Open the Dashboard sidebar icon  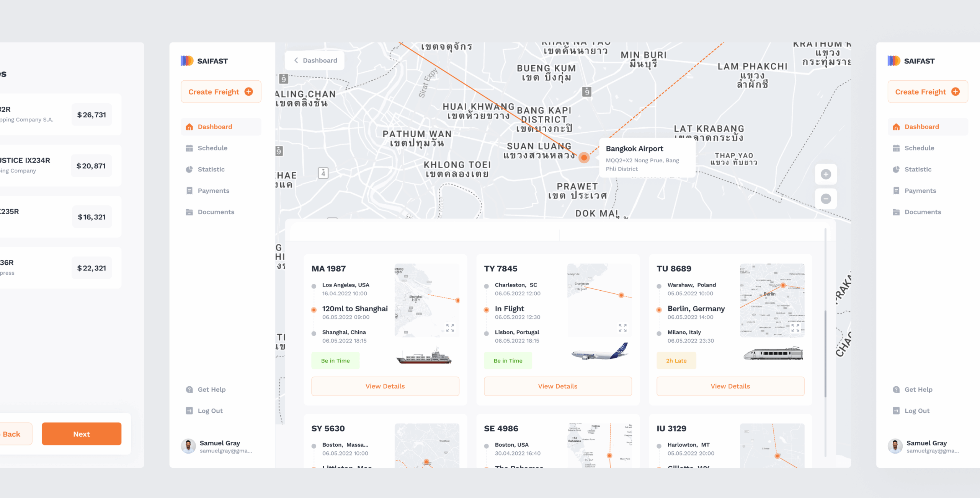189,127
